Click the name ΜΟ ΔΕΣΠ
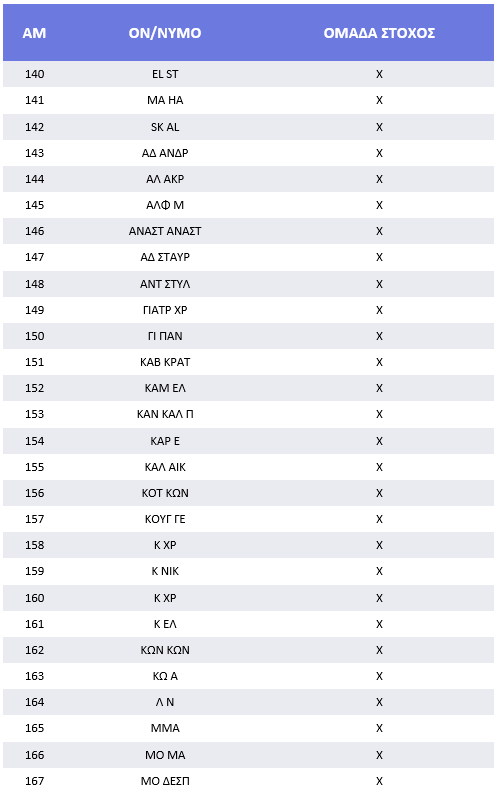Viewport: 498px width, 794px height. [165, 781]
